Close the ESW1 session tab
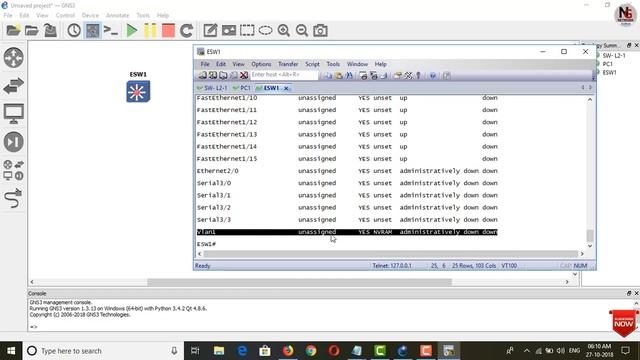640x360 pixels. pos(286,88)
